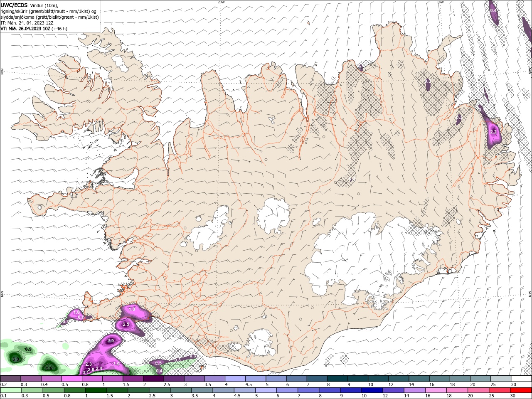Click the bright pink upper swatch labeled 0.5
532x399 pixels.
pyautogui.click(x=72, y=379)
